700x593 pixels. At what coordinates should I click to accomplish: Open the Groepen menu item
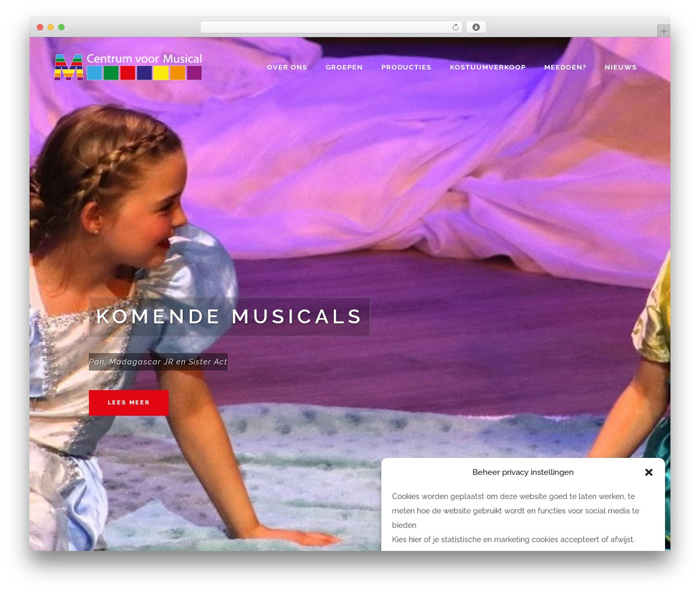coord(344,67)
